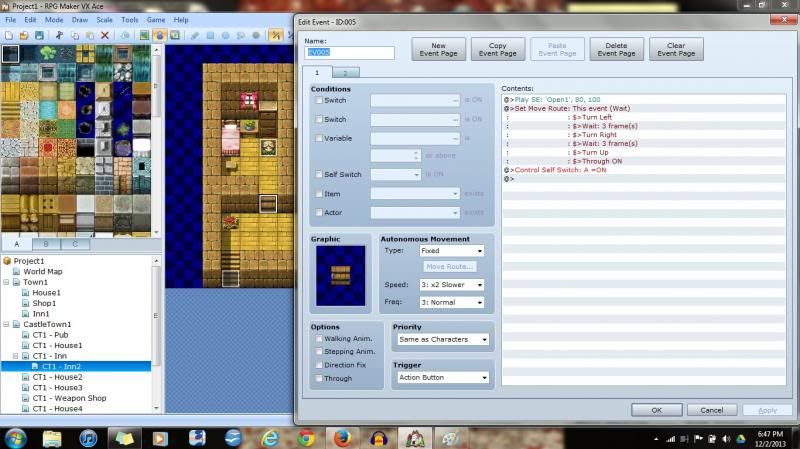800x449 pixels.
Task: Click the New Event Page button
Action: (x=438, y=49)
